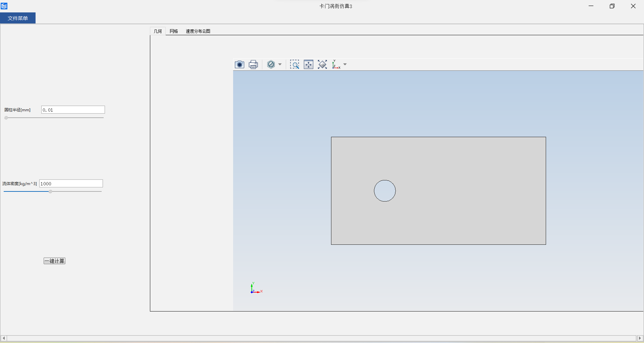Close the 卡门涡街仿真3 window

click(x=633, y=6)
